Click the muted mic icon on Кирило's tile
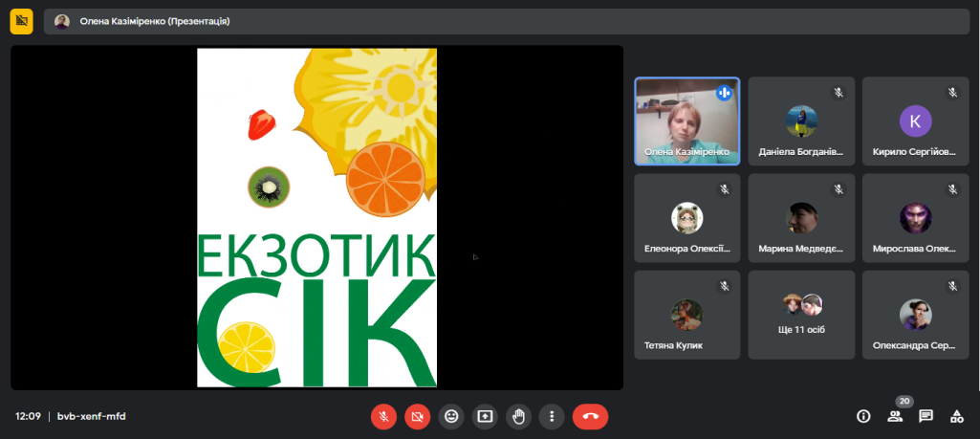This screenshot has height=439, width=980. [x=952, y=93]
